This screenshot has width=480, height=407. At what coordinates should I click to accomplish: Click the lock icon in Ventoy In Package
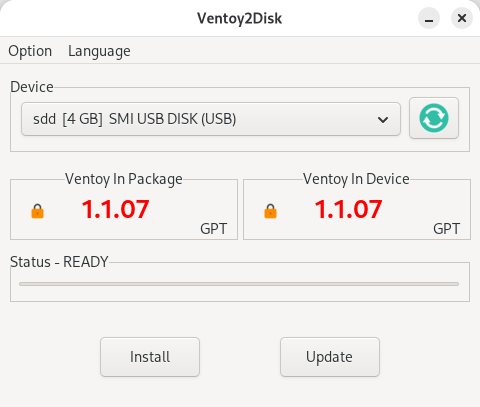(38, 211)
